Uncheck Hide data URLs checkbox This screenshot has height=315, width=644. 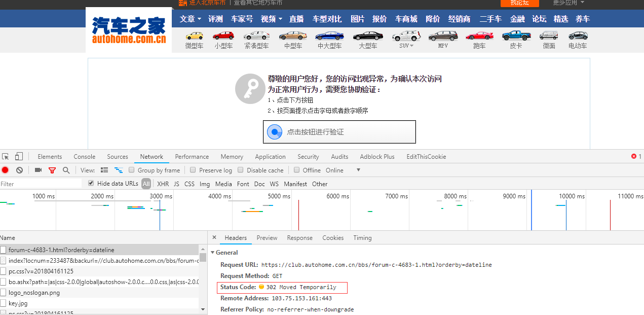pyautogui.click(x=91, y=183)
